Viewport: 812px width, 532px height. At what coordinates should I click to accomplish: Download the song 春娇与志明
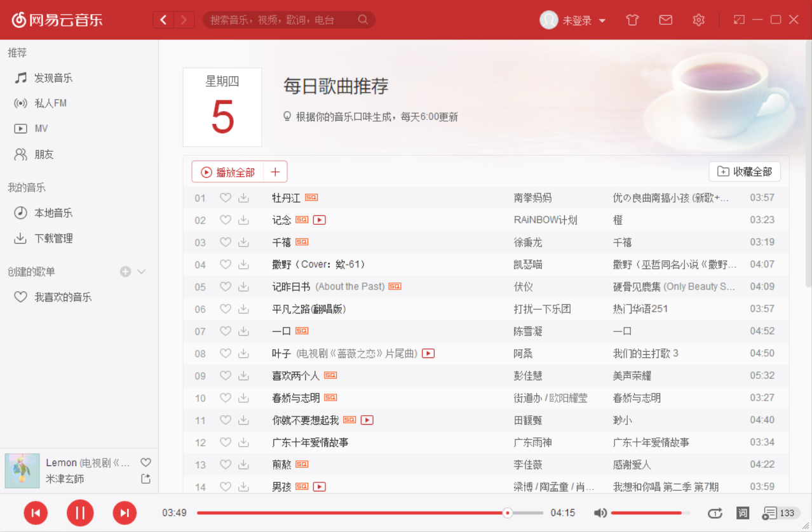tap(243, 398)
